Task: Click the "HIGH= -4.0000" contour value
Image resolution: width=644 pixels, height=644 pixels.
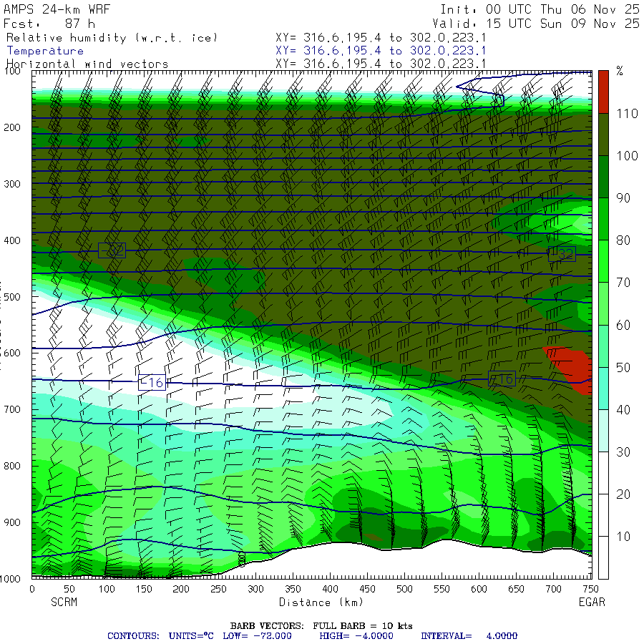Action: pos(356,636)
